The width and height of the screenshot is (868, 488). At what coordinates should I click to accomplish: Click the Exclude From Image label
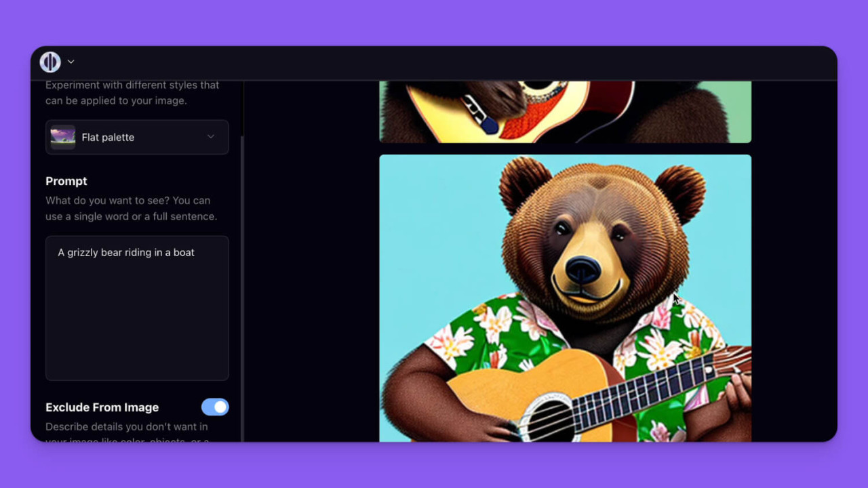pos(102,407)
